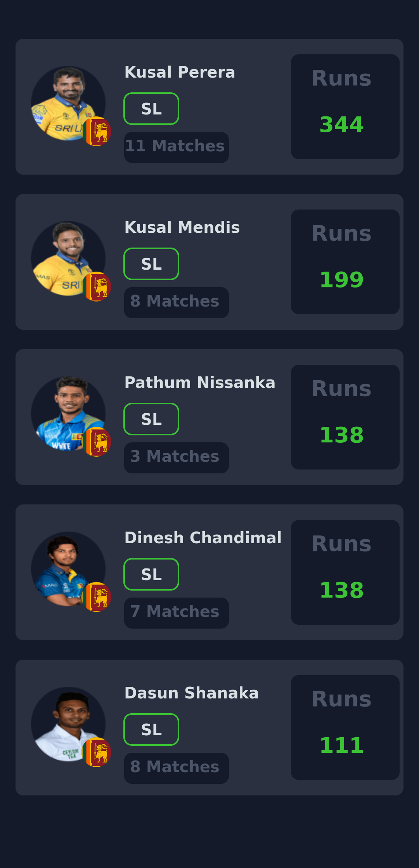Open the Runs 111 stat box

point(345,728)
